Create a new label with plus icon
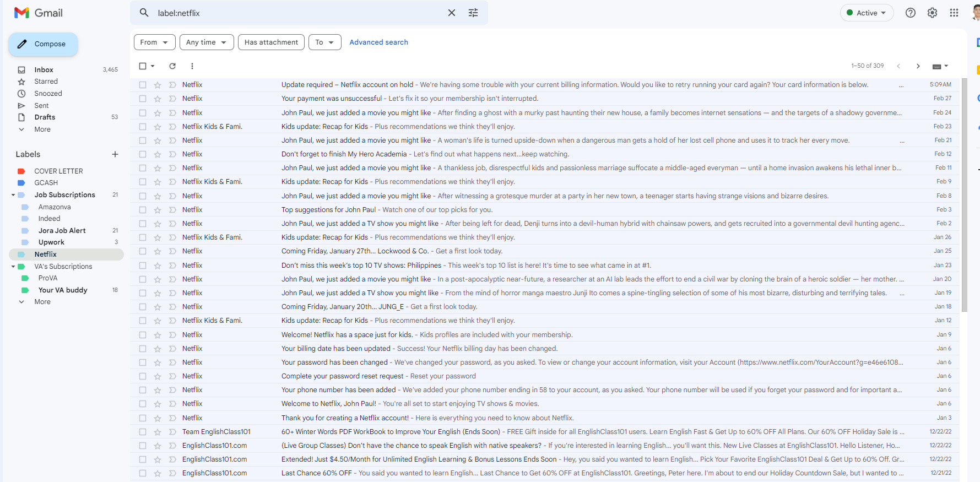 (x=115, y=154)
